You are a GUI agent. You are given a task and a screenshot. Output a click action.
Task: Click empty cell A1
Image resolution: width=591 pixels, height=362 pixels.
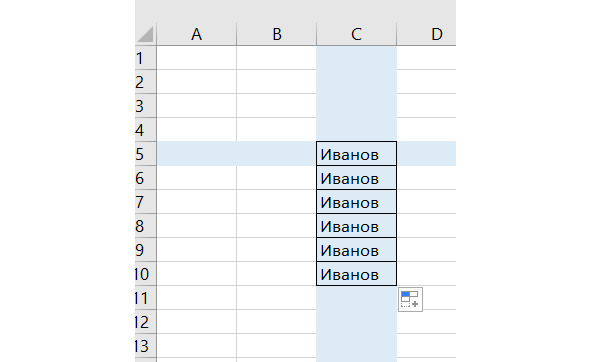point(196,58)
